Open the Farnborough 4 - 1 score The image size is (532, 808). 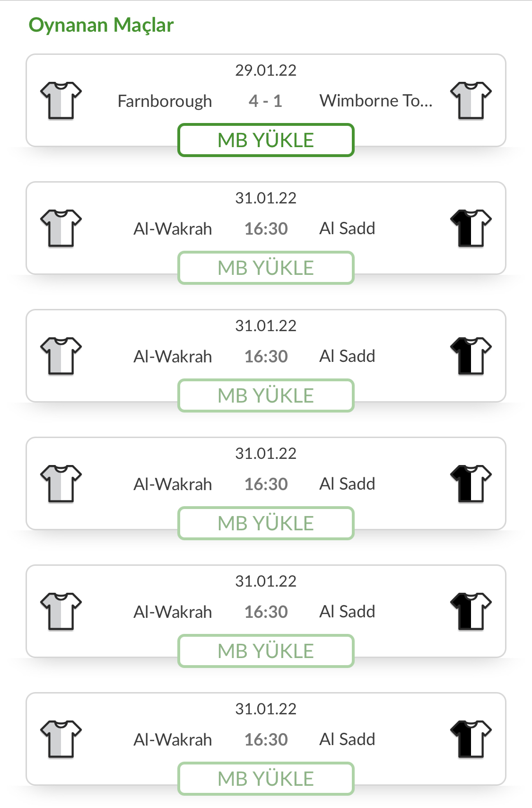[265, 101]
